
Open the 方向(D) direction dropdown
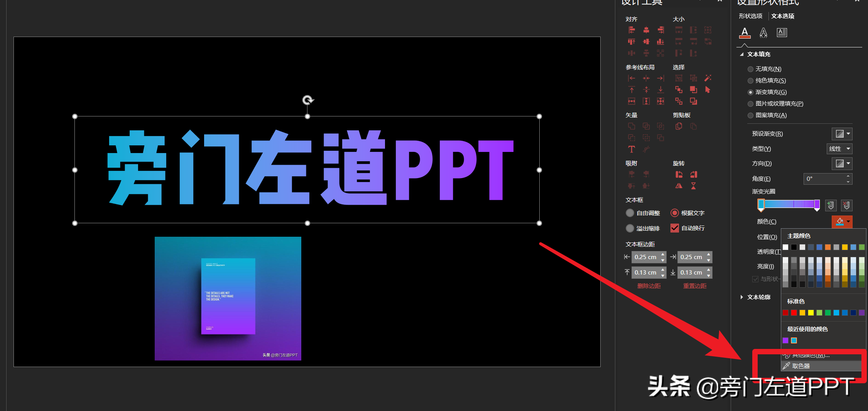point(842,163)
